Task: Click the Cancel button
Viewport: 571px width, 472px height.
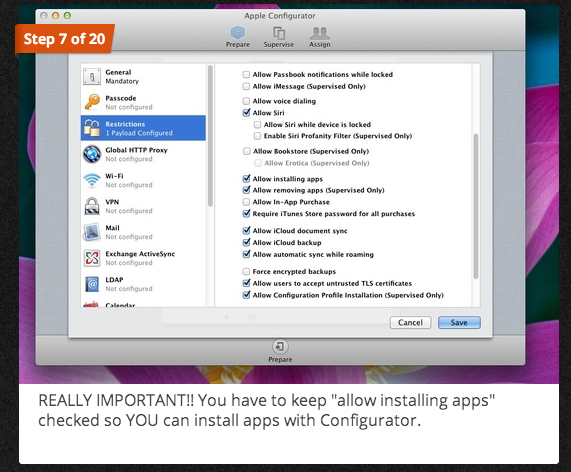Action: tap(410, 322)
